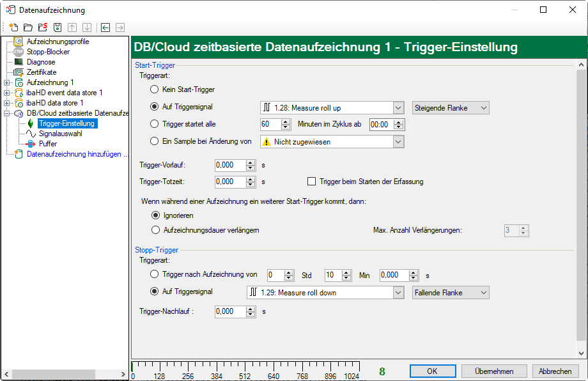The width and height of the screenshot is (588, 381).
Task: Select Signalauswahl in the tree
Action: tap(60, 134)
